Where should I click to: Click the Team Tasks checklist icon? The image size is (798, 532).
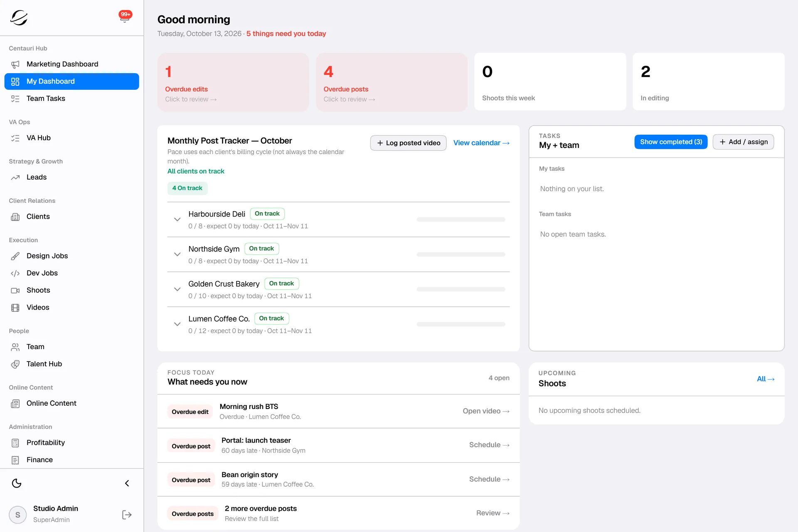click(15, 99)
